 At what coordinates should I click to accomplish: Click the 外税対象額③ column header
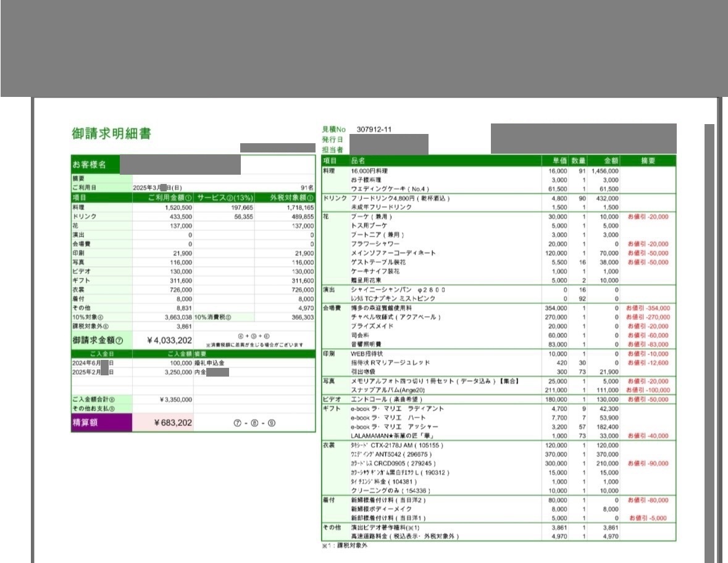point(285,198)
